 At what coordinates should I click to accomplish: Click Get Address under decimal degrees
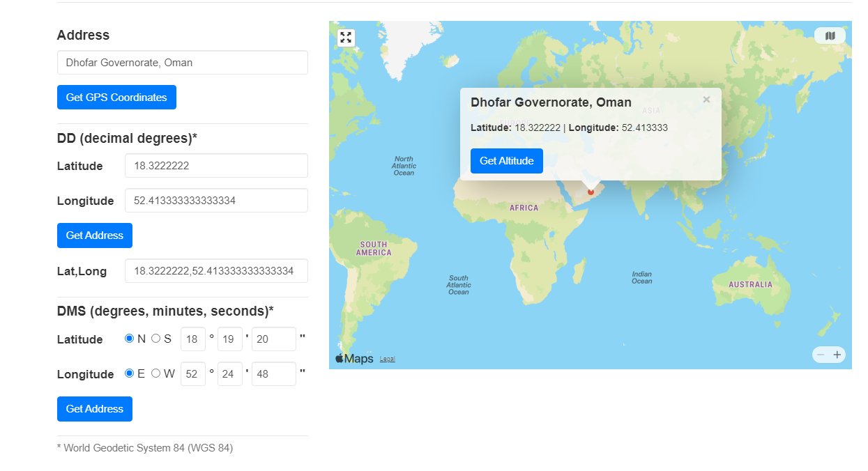point(95,235)
